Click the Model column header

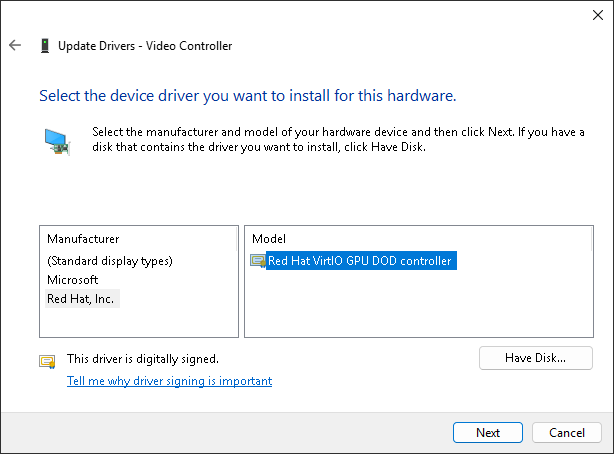click(x=269, y=239)
